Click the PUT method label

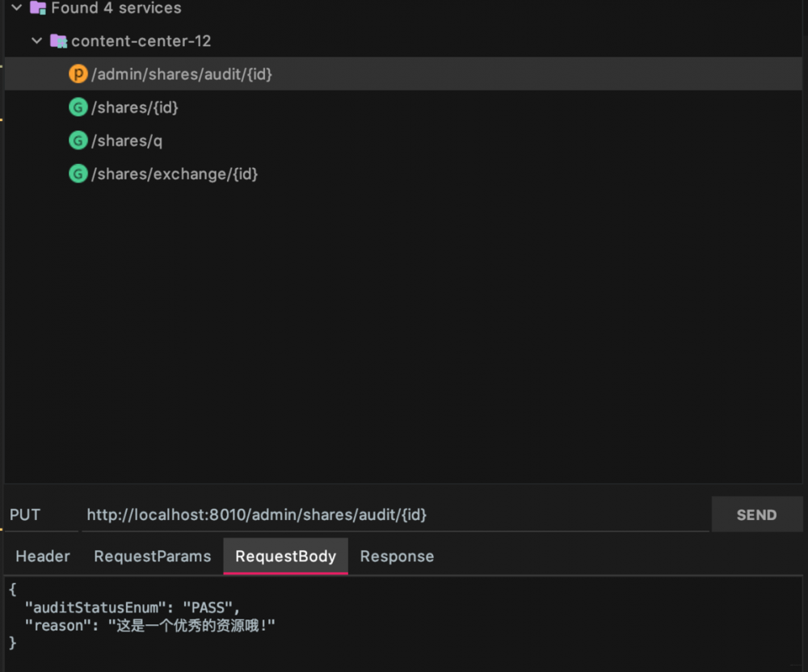[25, 514]
